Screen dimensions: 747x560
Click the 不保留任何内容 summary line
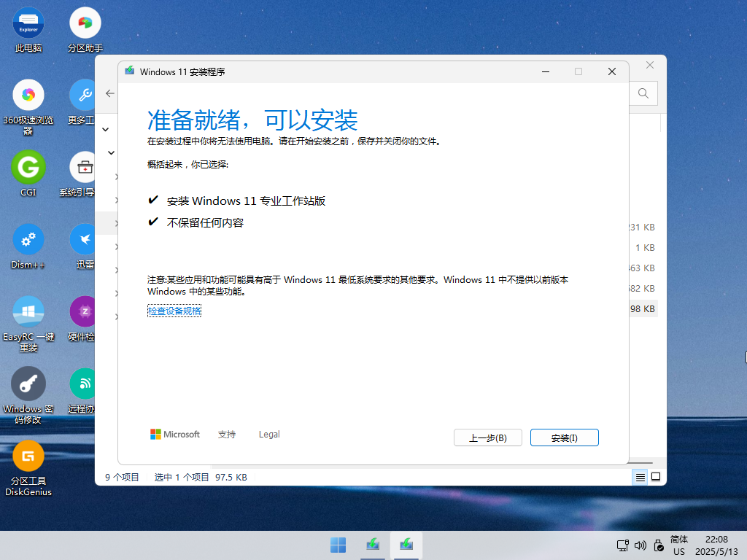click(205, 223)
